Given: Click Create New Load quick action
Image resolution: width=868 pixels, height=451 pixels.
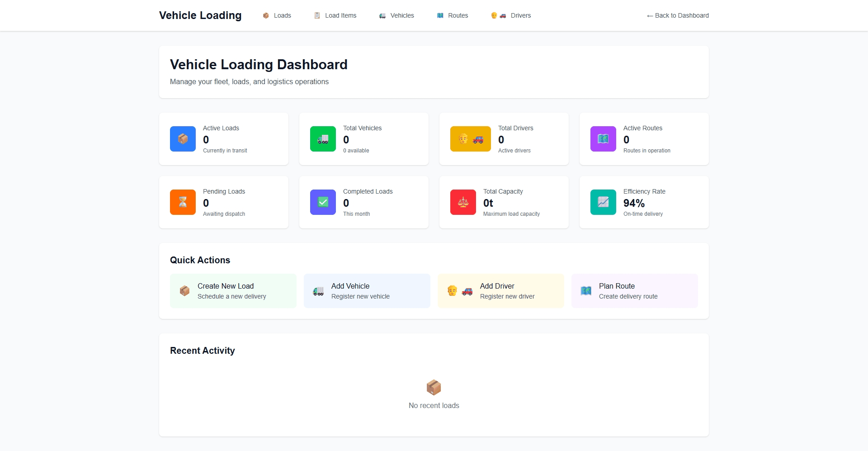Looking at the screenshot, I should tap(233, 291).
